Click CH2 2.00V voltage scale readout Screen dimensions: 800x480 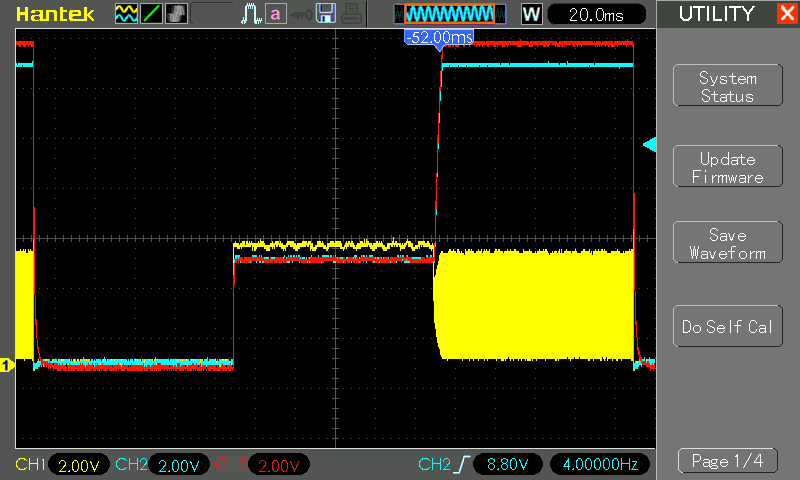[179, 465]
